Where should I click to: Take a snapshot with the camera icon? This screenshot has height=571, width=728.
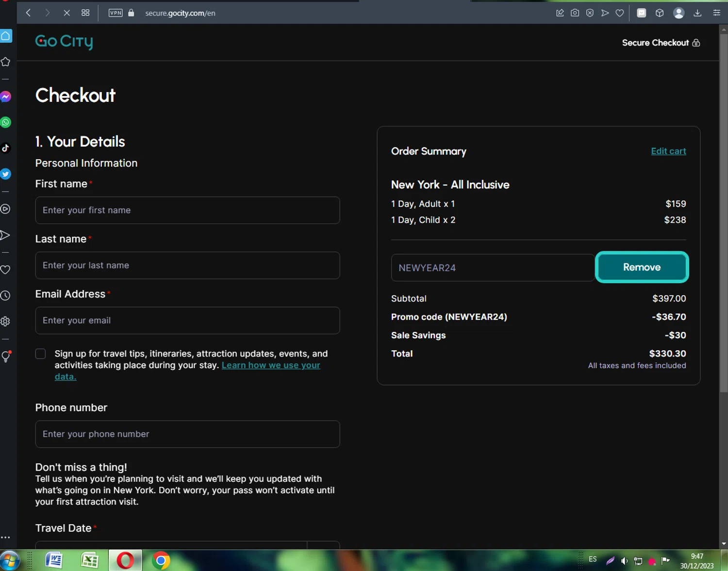click(575, 13)
